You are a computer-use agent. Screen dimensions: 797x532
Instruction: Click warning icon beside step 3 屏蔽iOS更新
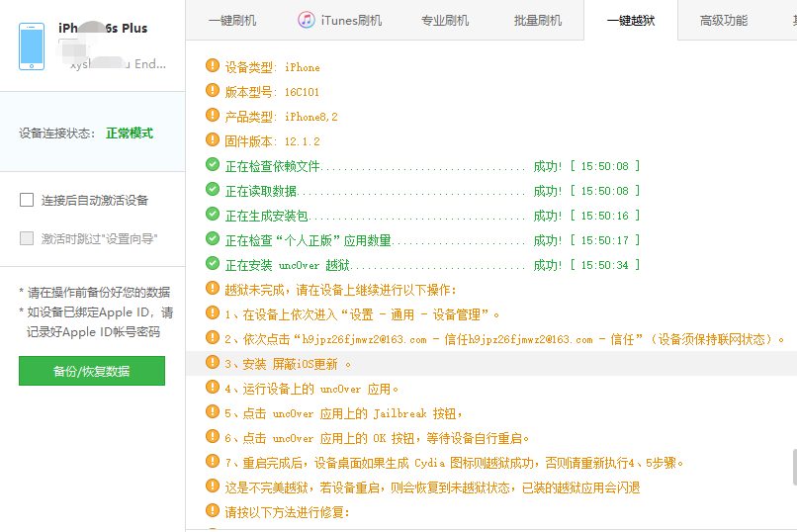point(213,363)
